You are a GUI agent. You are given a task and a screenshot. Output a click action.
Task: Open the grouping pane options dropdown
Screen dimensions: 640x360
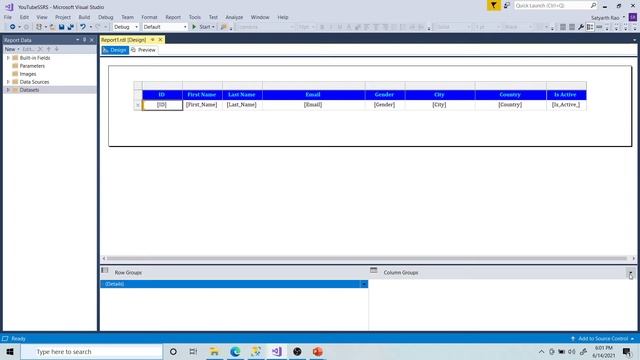[x=630, y=273]
